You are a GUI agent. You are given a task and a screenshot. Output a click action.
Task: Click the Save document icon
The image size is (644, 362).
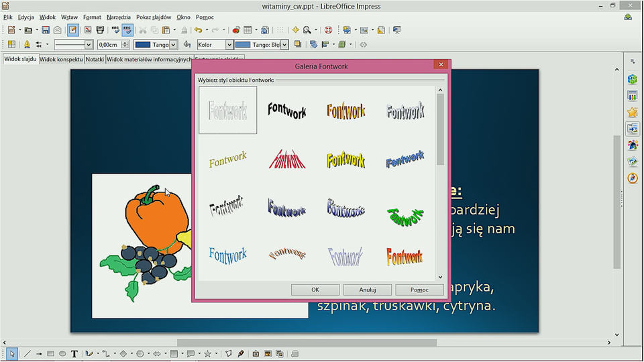coord(46,30)
